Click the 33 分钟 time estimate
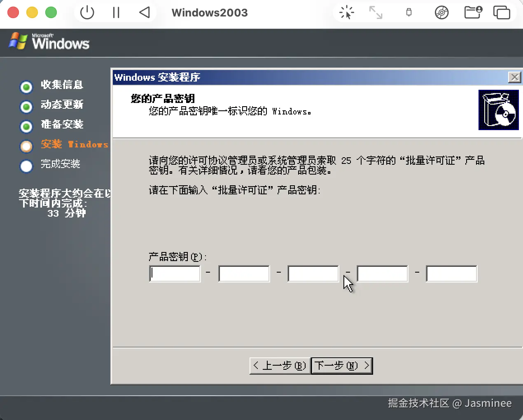 (x=67, y=213)
